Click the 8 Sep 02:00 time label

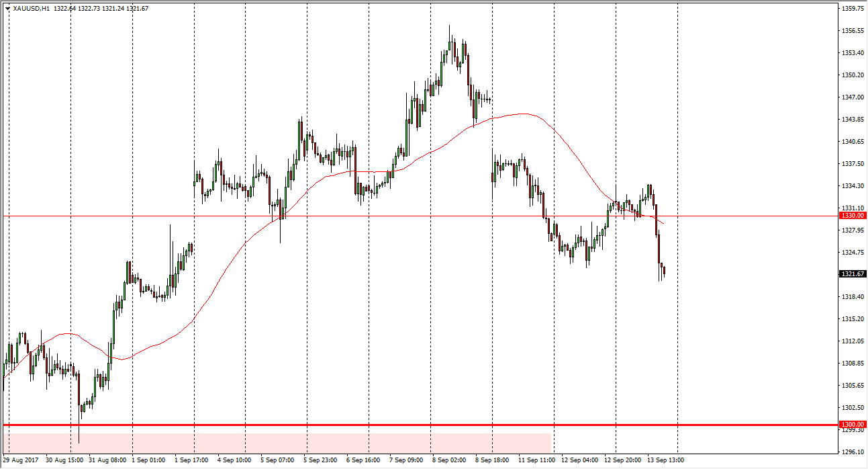449,460
